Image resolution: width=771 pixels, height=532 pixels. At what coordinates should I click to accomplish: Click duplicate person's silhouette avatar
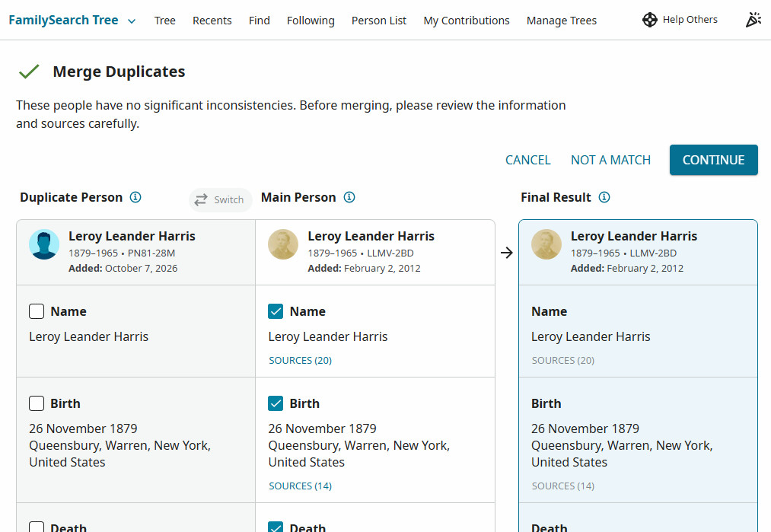[44, 244]
